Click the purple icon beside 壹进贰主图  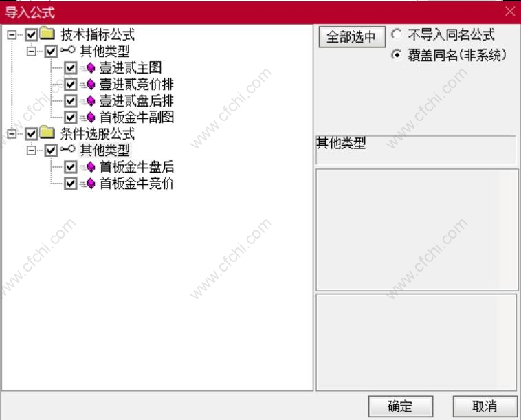pyautogui.click(x=88, y=68)
